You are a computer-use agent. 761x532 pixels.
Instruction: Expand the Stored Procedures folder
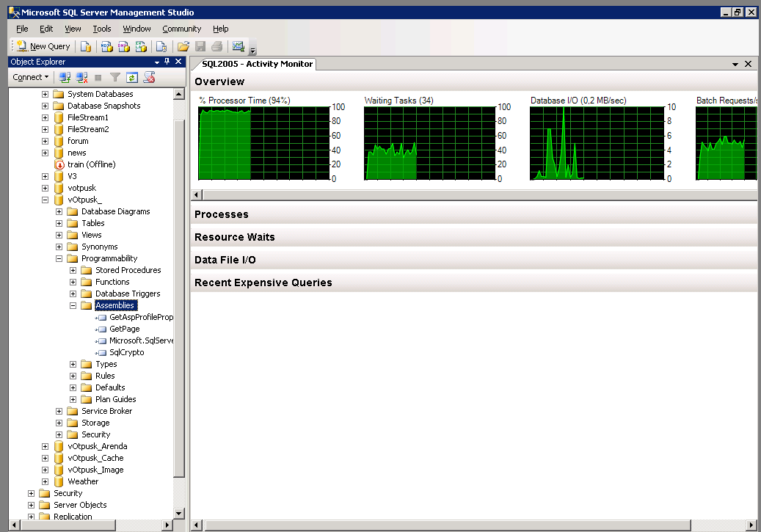(x=73, y=270)
